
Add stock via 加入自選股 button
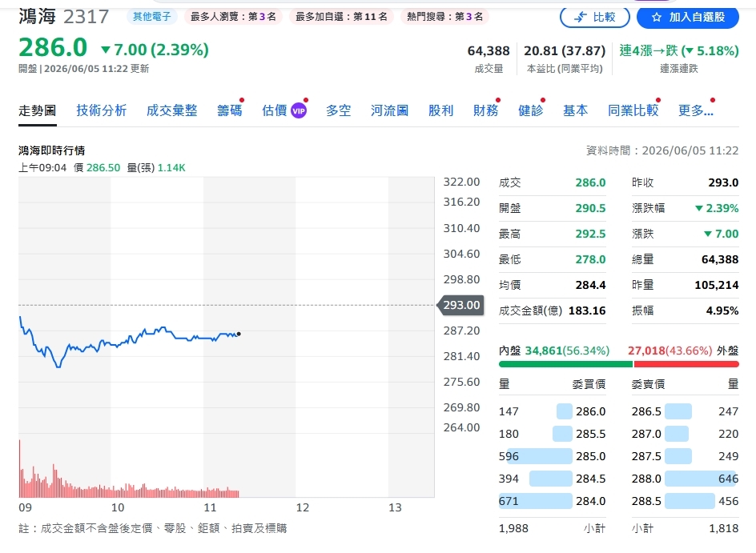click(688, 17)
